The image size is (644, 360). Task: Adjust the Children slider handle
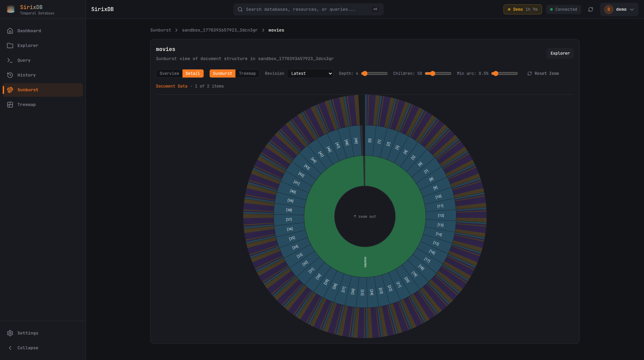pyautogui.click(x=433, y=73)
